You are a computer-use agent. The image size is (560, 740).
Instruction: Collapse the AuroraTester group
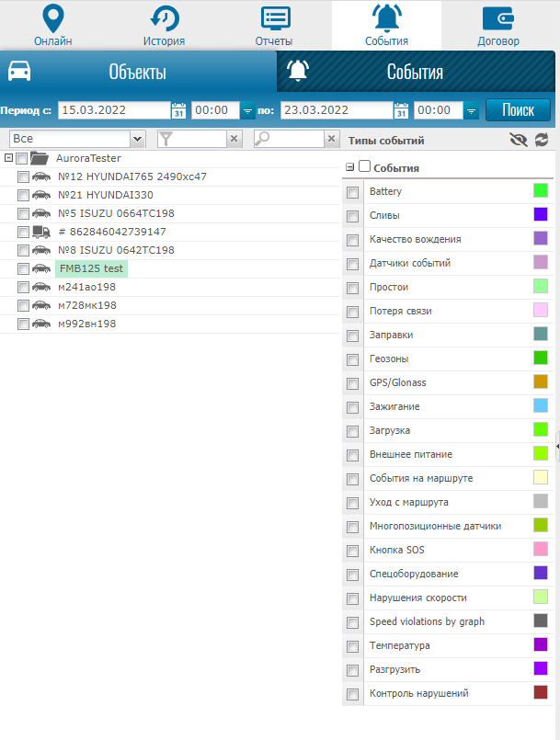8,157
